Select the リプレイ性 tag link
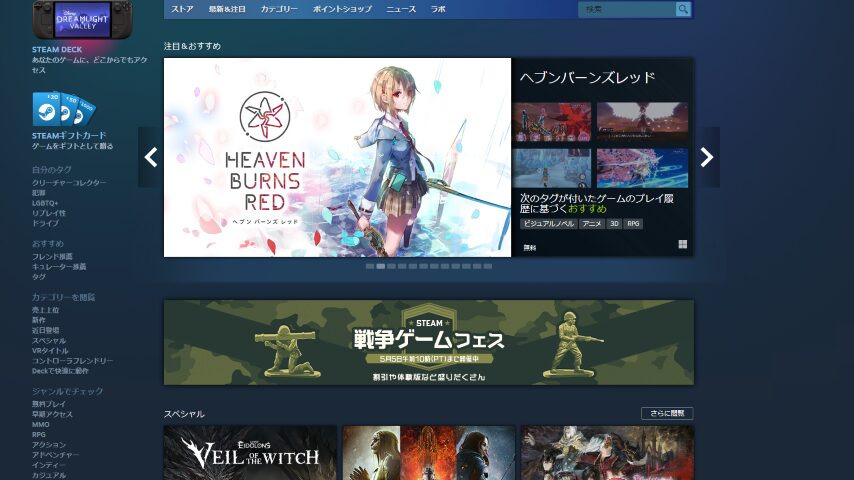854x480 pixels. pos(48,213)
